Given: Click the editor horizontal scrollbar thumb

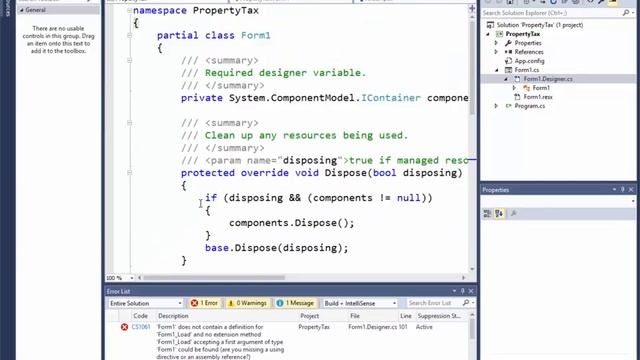Looking at the screenshot, I should click(x=214, y=278).
